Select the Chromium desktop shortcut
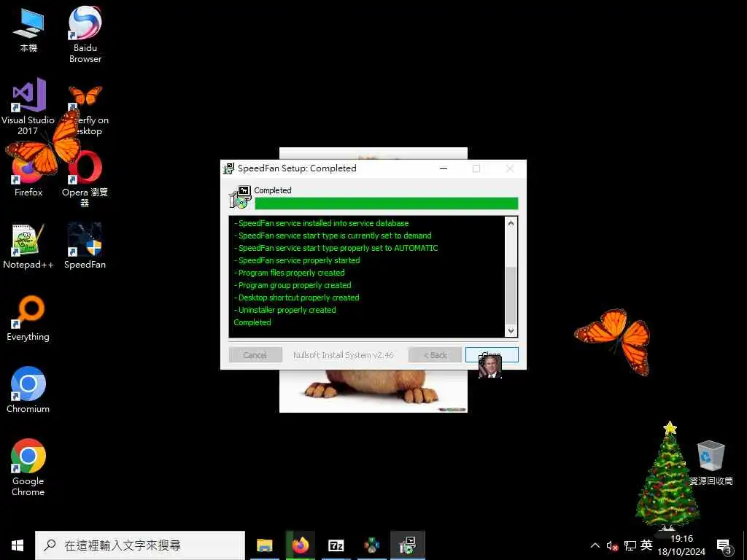The height and width of the screenshot is (560, 747). (x=28, y=390)
